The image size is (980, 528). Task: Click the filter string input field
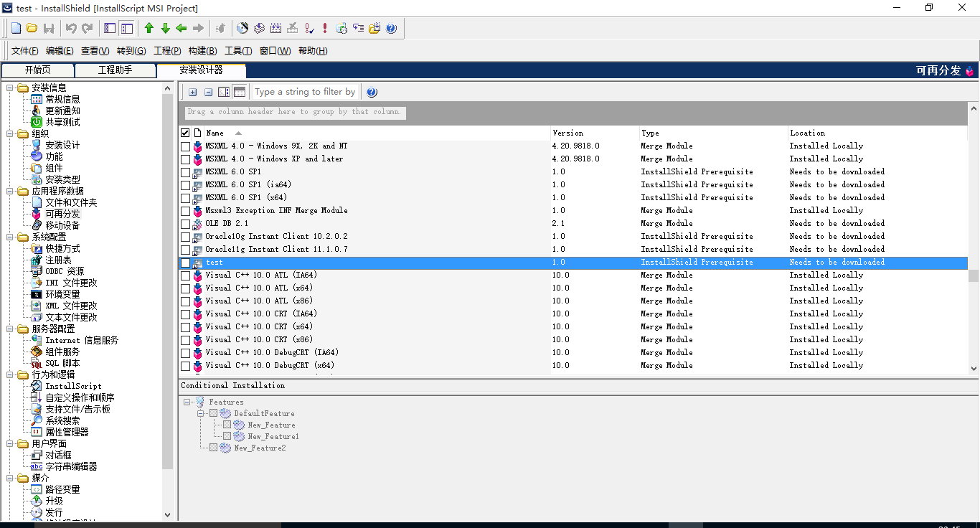click(305, 92)
